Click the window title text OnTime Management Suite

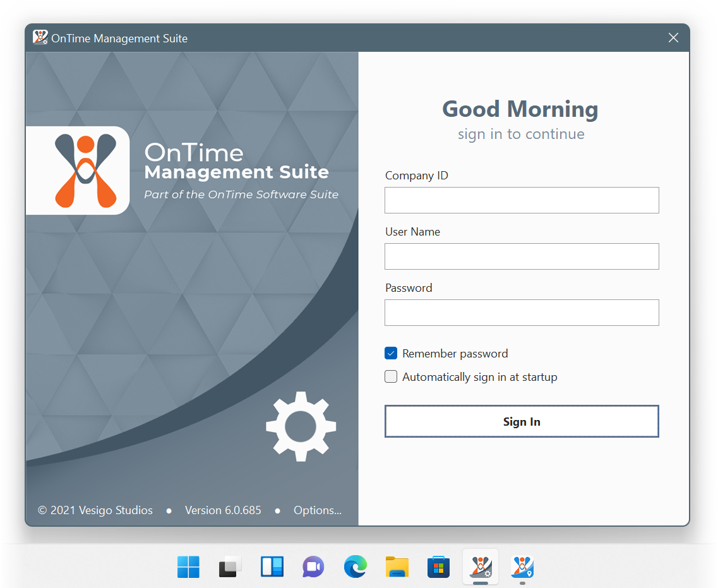click(119, 39)
